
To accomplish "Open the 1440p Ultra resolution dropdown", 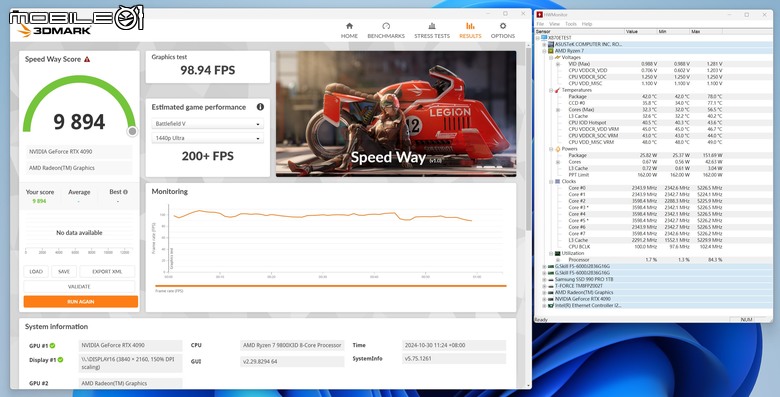I will (x=207, y=138).
